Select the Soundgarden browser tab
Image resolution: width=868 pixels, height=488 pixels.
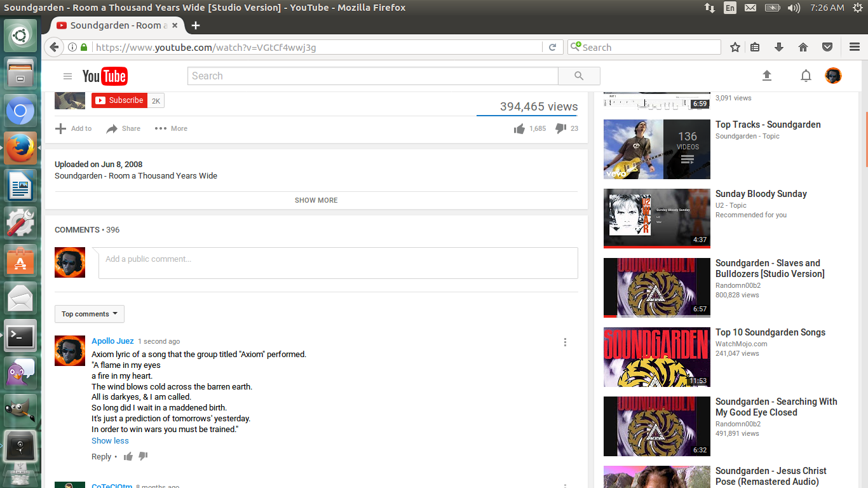click(117, 25)
